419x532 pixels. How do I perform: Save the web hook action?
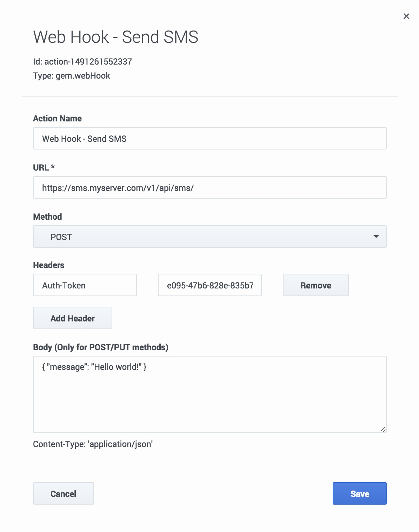point(359,494)
